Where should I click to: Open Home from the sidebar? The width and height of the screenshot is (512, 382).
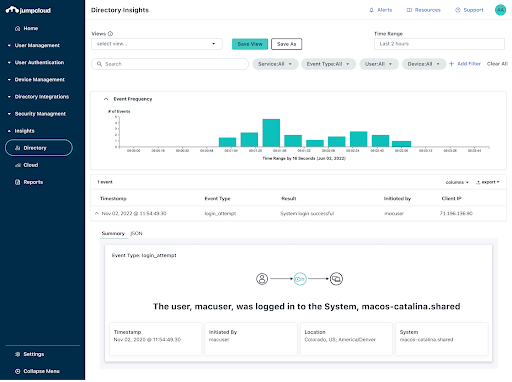26,28
